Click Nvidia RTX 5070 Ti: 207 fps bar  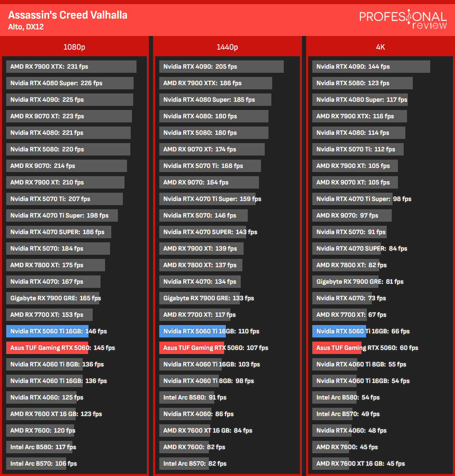tap(65, 199)
